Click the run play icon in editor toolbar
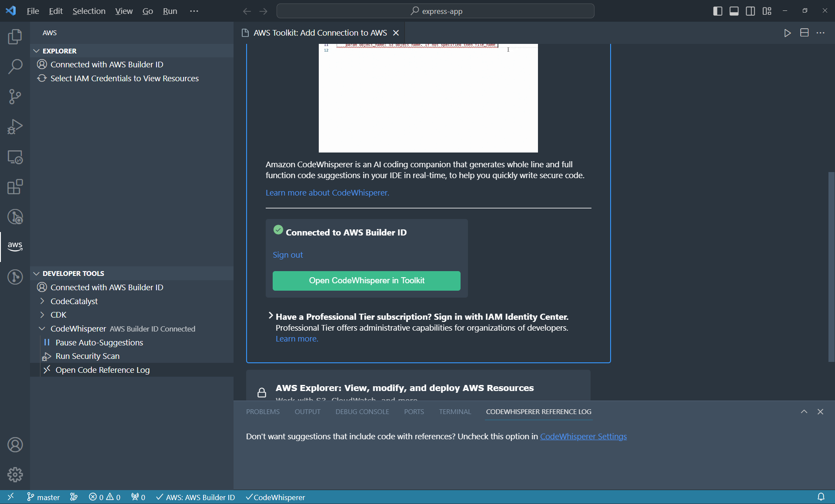 pos(787,33)
